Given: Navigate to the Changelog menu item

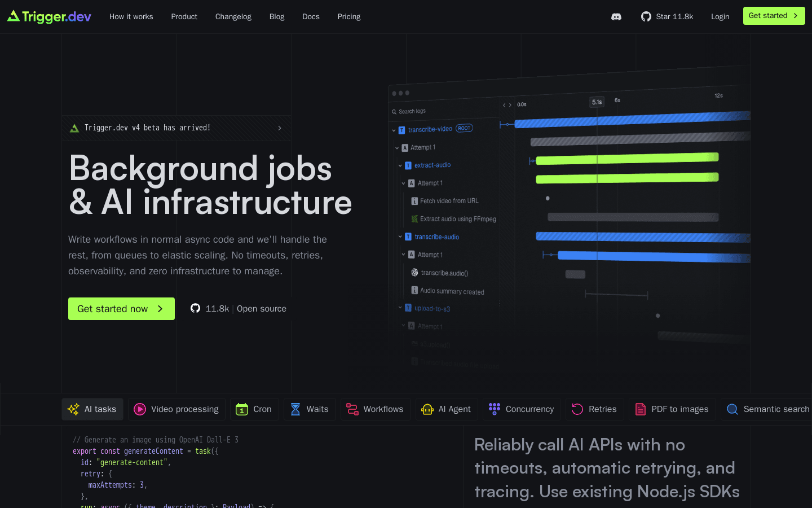Looking at the screenshot, I should [233, 16].
